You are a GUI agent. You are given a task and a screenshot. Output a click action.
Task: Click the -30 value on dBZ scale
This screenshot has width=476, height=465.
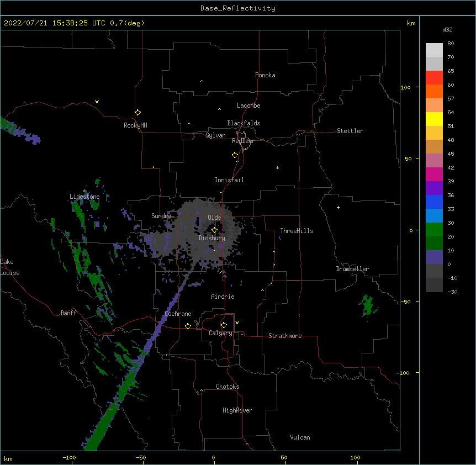coord(452,292)
